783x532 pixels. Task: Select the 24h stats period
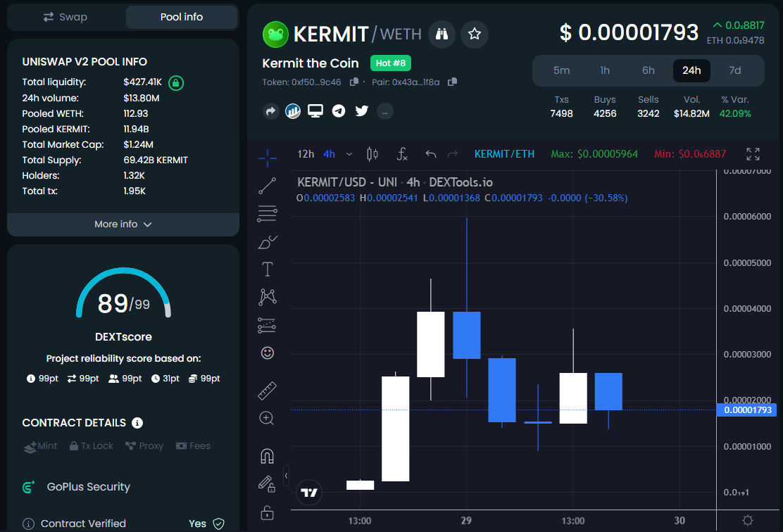click(691, 70)
